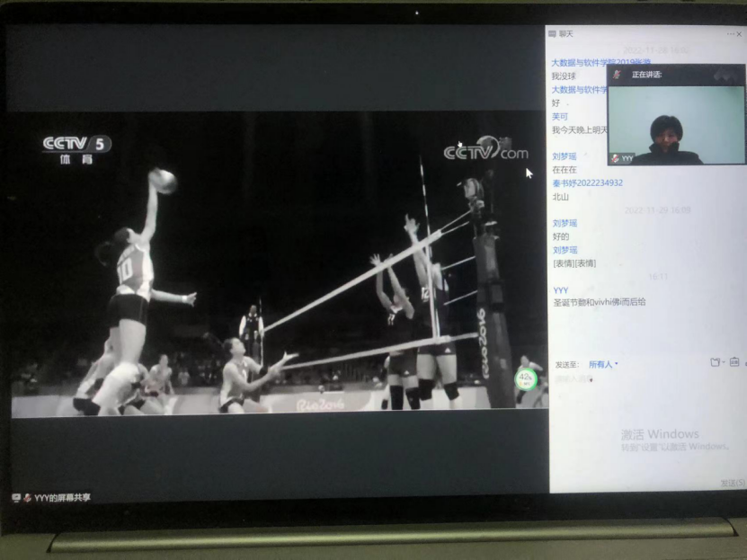747x560 pixels.
Task: Click the YYY sender name in chat
Action: click(x=560, y=290)
